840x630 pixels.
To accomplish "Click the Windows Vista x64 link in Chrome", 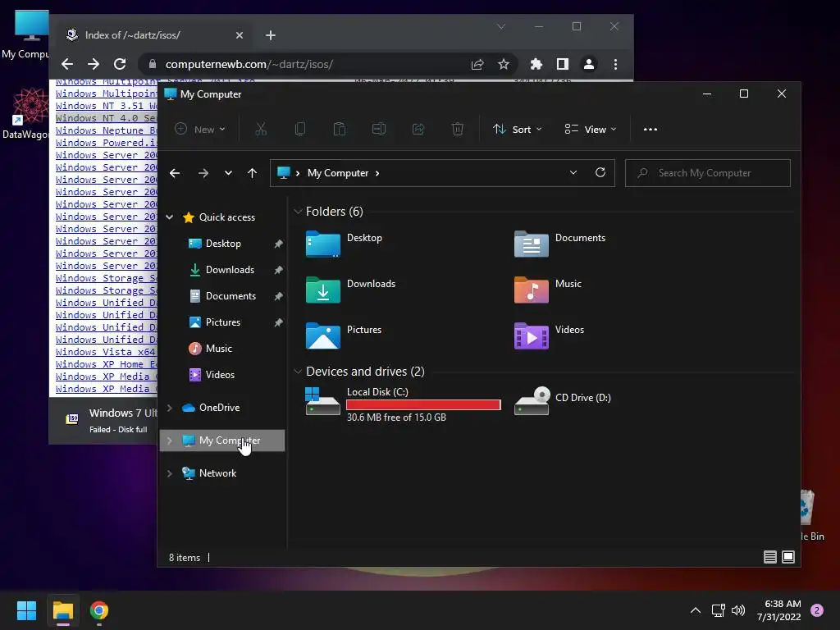I will (x=106, y=352).
